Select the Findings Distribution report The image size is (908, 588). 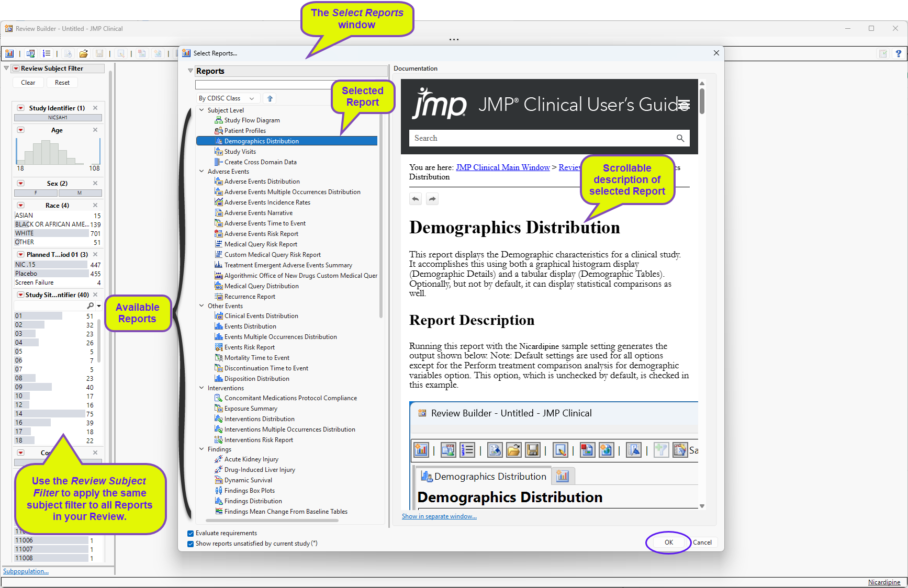253,501
